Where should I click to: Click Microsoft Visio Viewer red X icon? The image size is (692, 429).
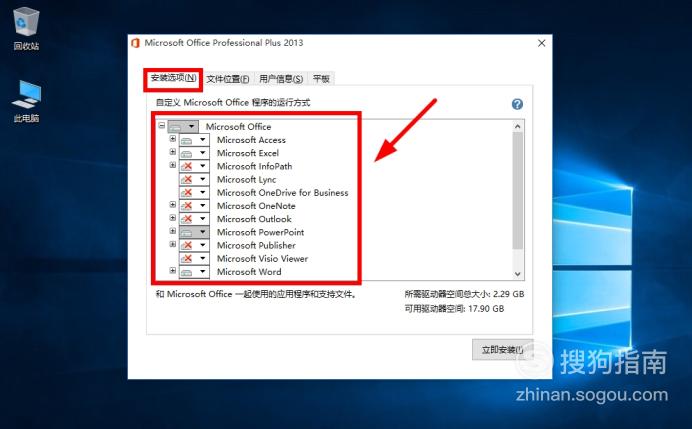click(x=187, y=259)
